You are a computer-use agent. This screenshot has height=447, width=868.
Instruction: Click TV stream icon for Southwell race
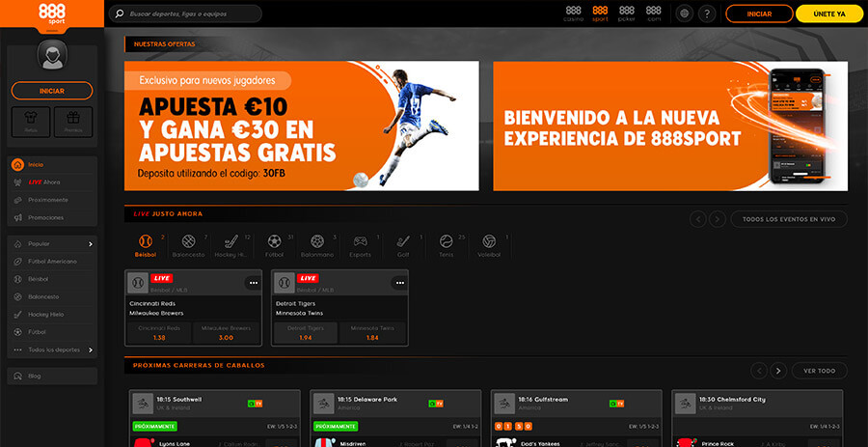pos(256,404)
